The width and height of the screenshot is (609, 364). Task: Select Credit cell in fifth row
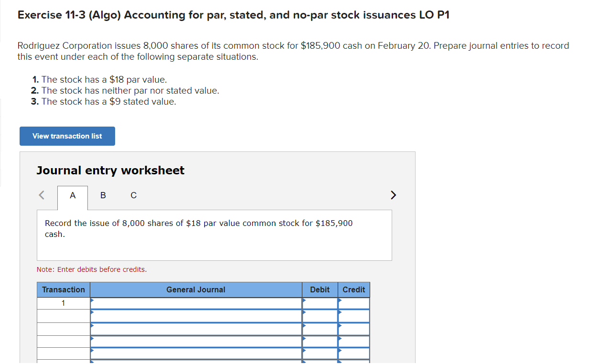click(x=354, y=353)
